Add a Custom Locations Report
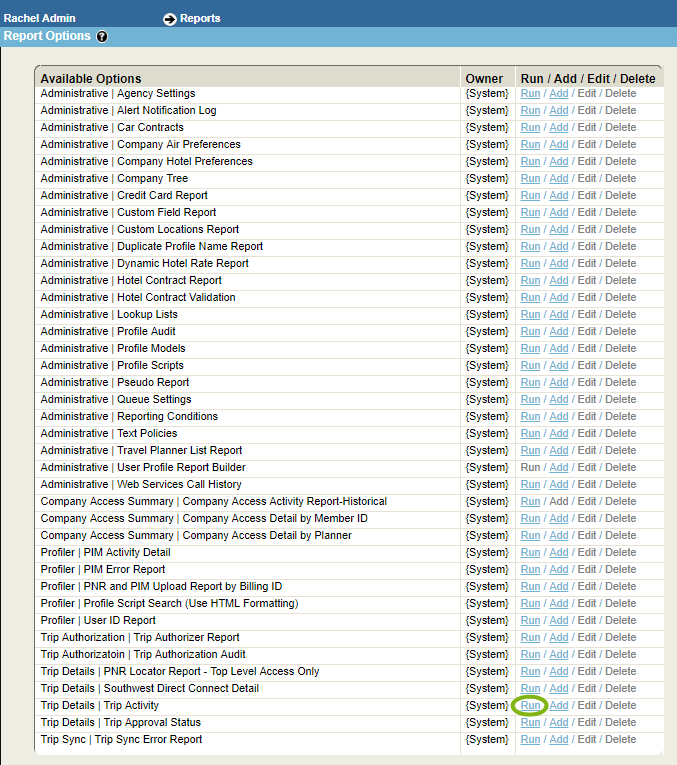The image size is (677, 765). pos(559,229)
